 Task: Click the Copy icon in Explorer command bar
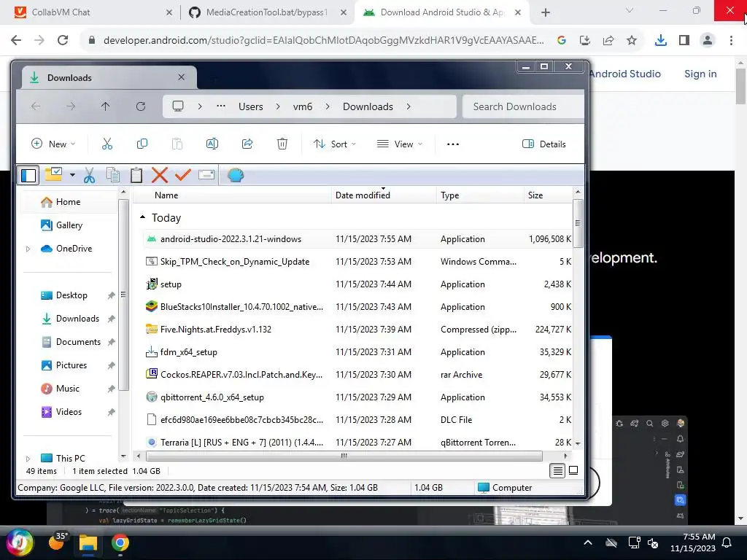click(x=142, y=144)
